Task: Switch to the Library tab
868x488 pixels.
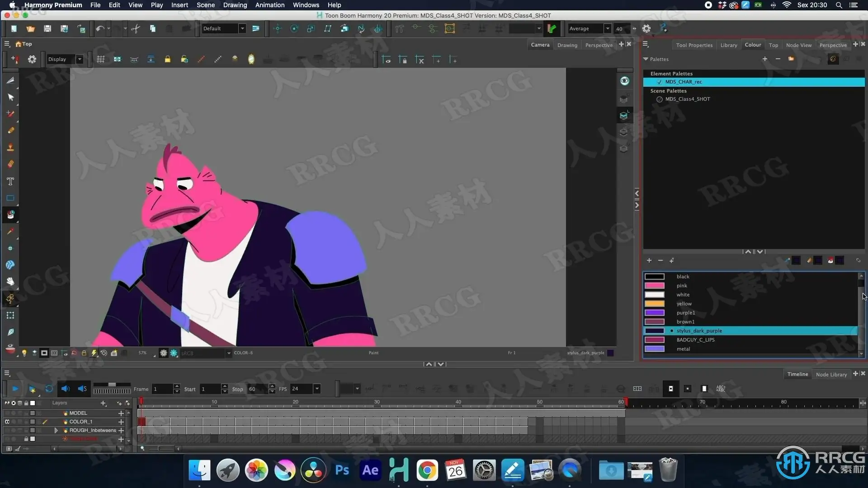Action: (728, 45)
